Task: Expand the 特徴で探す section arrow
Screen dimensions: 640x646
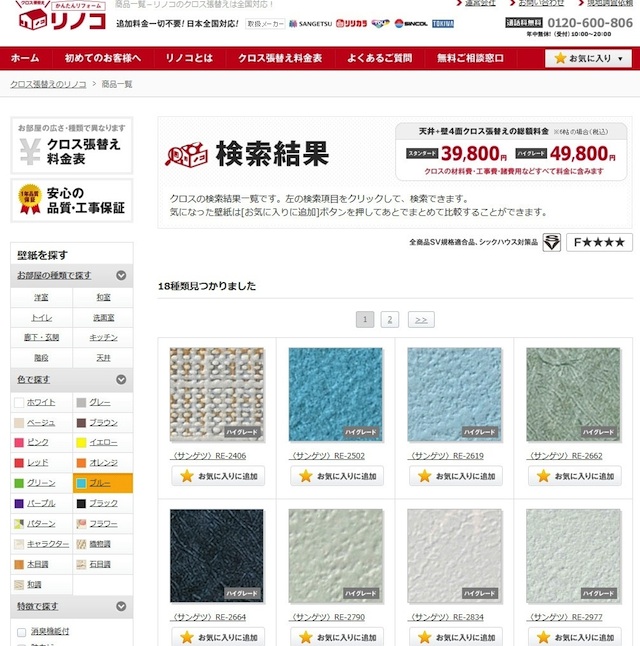Action: pyautogui.click(x=120, y=606)
